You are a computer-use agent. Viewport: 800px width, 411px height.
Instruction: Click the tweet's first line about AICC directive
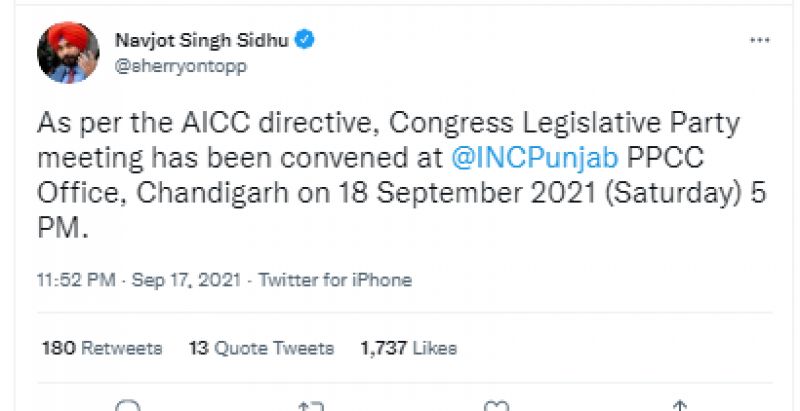390,124
